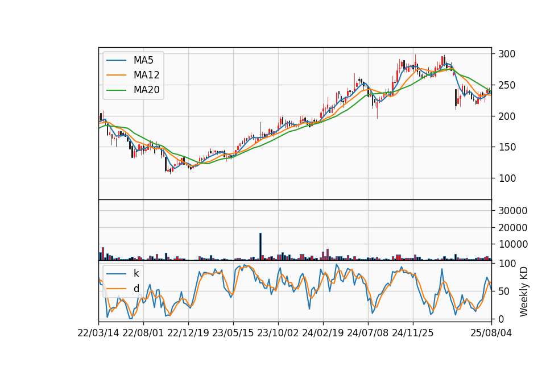Click the 23/05/15 date tick label

[233, 333]
